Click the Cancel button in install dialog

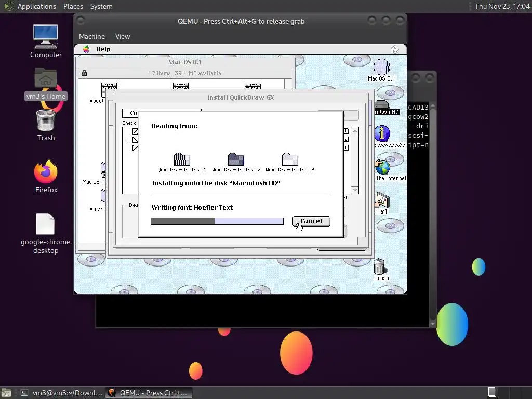click(311, 221)
